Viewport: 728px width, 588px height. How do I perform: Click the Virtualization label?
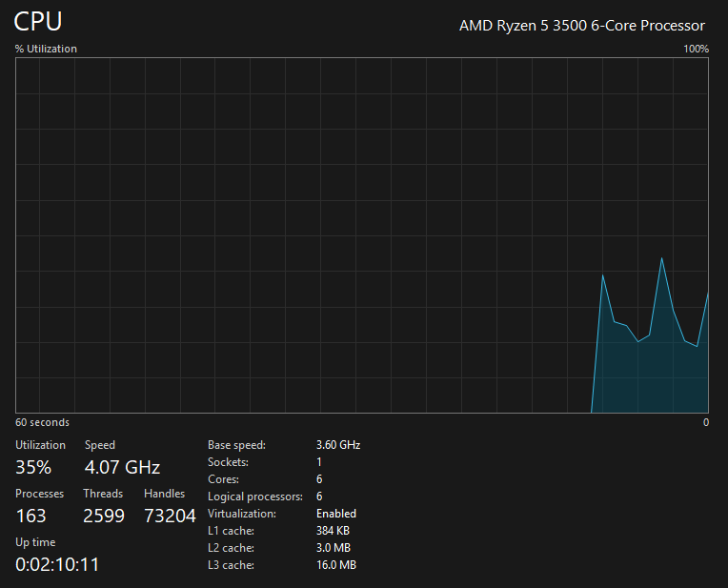point(242,514)
